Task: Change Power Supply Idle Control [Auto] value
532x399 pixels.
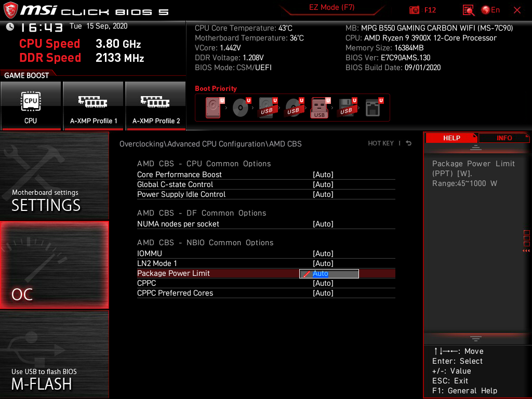Action: (323, 194)
